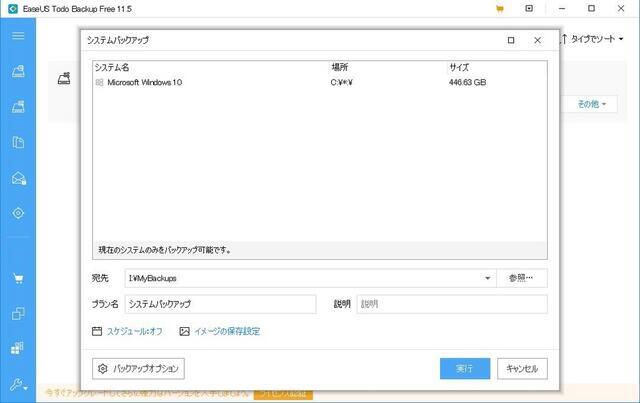Click the 実行 button
640x403 pixels.
pyautogui.click(x=465, y=369)
